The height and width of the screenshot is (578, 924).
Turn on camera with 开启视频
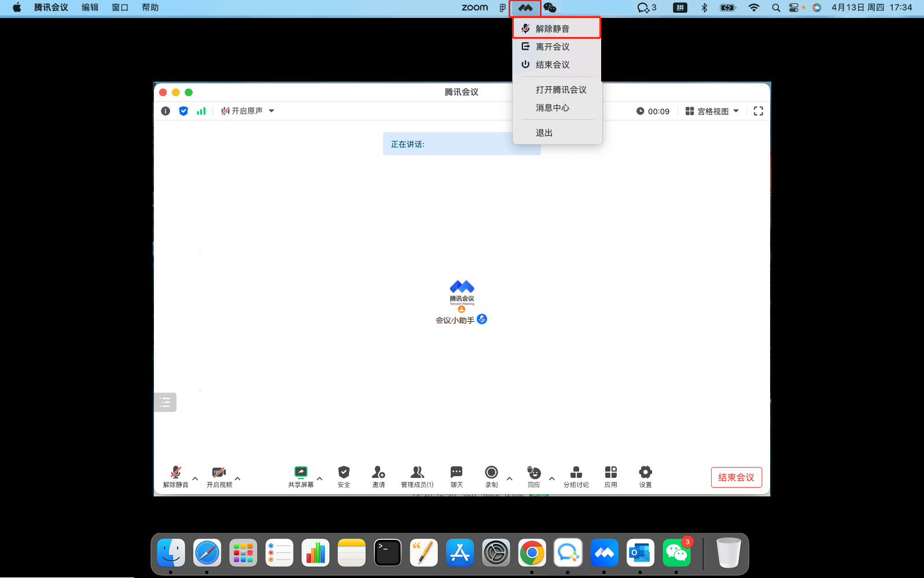219,477
